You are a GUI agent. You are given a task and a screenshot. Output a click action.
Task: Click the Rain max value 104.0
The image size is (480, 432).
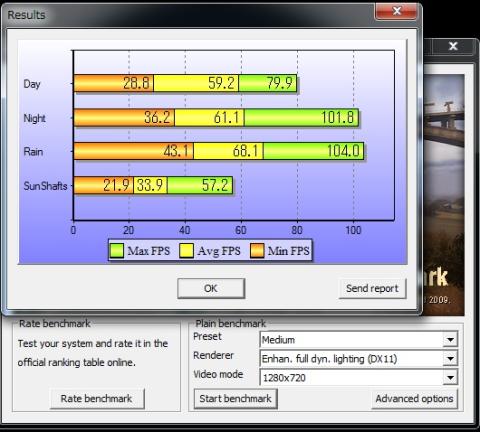343,151
